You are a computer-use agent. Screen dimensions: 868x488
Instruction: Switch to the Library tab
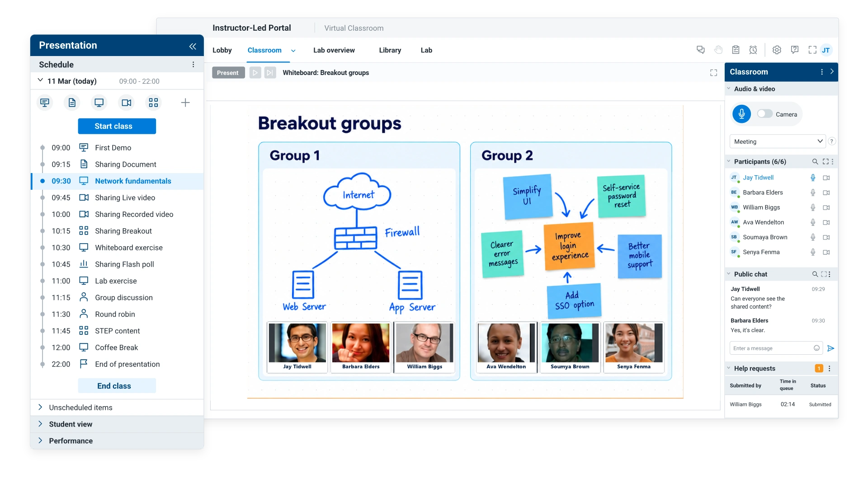390,50
